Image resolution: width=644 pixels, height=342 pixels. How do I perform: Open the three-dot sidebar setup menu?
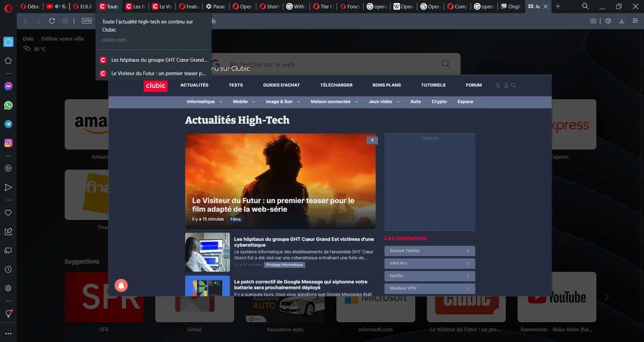tap(8, 333)
